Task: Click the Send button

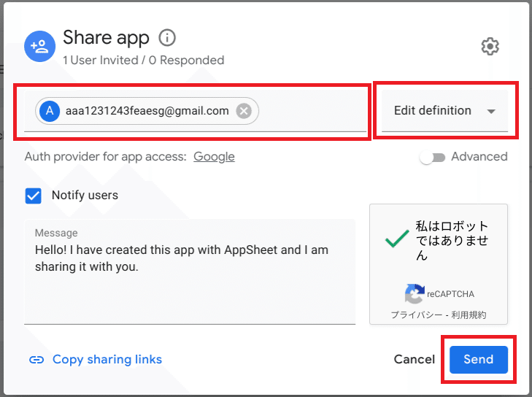Action: pos(479,360)
